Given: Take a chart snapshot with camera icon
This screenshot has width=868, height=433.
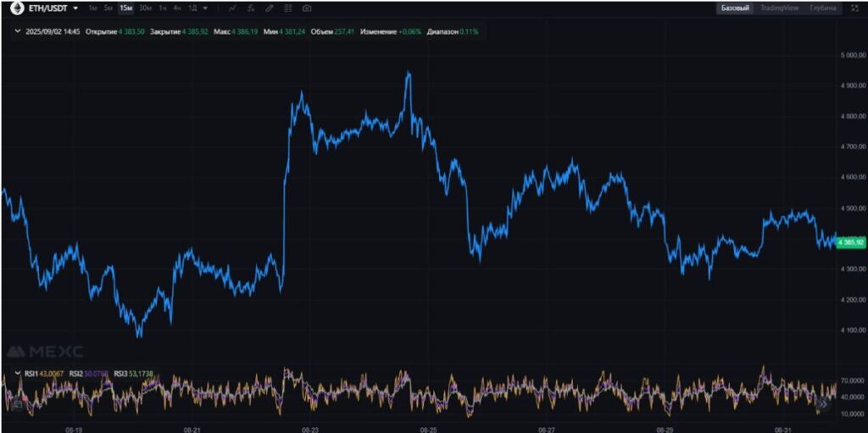Looking at the screenshot, I should click(x=307, y=8).
